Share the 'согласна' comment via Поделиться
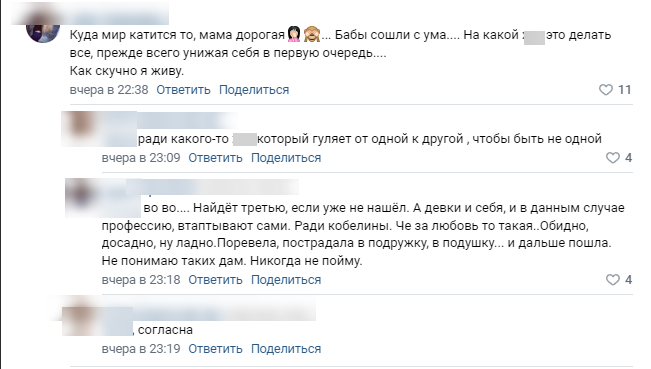The height and width of the screenshot is (369, 651). coord(286,349)
